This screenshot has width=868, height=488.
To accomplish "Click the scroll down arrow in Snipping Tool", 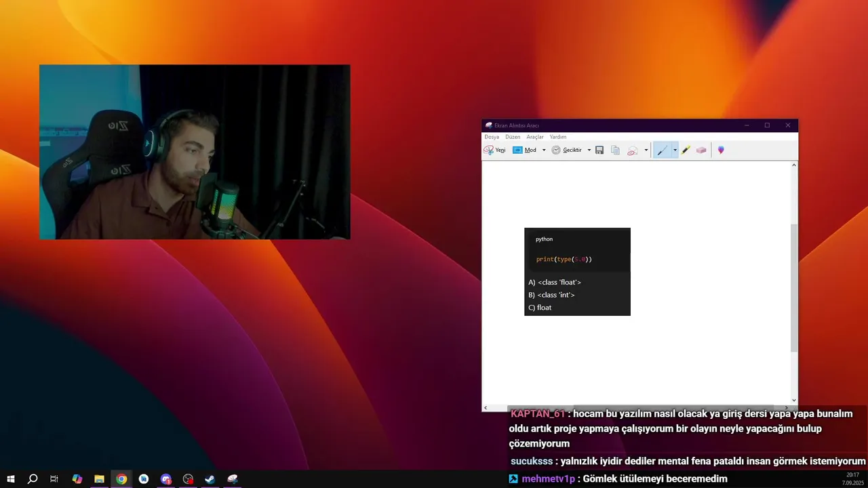I will click(x=794, y=400).
